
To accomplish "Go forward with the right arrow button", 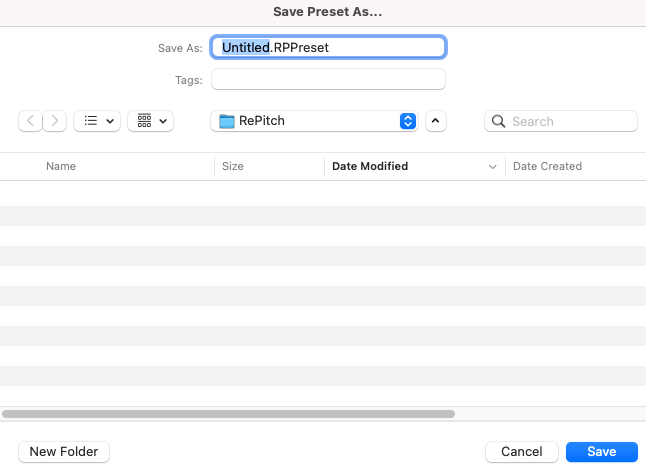I will point(55,121).
